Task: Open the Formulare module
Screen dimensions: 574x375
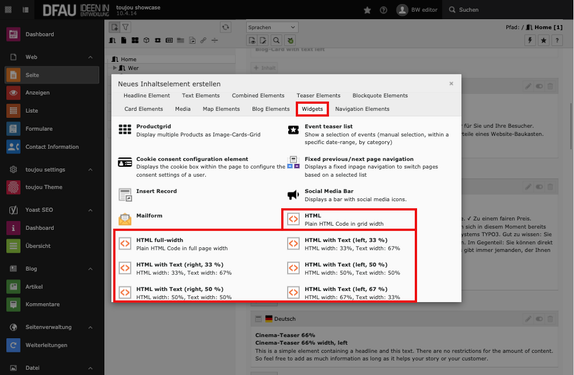Action: pos(13,129)
